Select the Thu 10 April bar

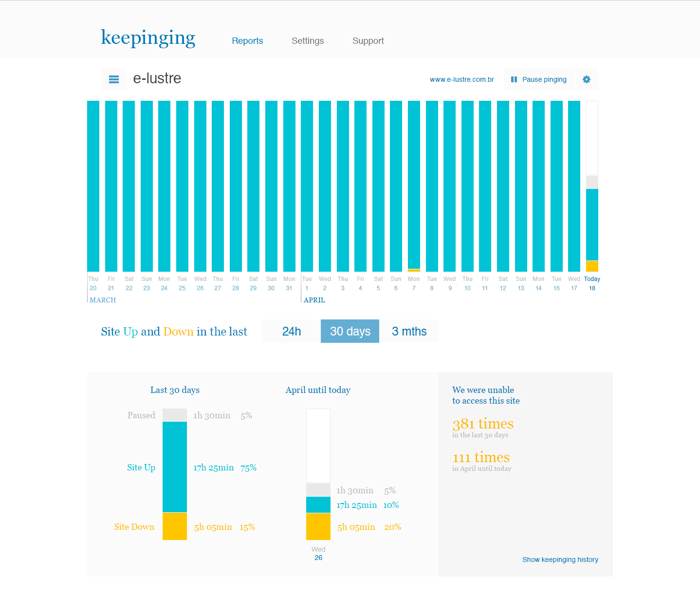pyautogui.click(x=467, y=186)
